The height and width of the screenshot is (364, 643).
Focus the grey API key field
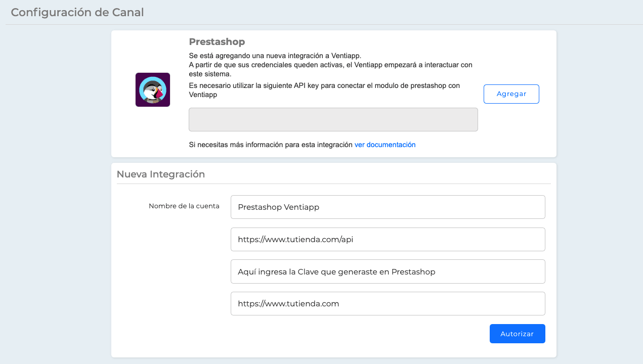click(x=333, y=119)
